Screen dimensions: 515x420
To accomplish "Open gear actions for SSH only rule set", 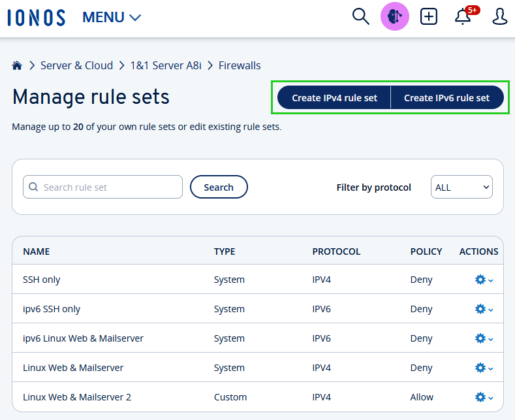I will coord(483,280).
